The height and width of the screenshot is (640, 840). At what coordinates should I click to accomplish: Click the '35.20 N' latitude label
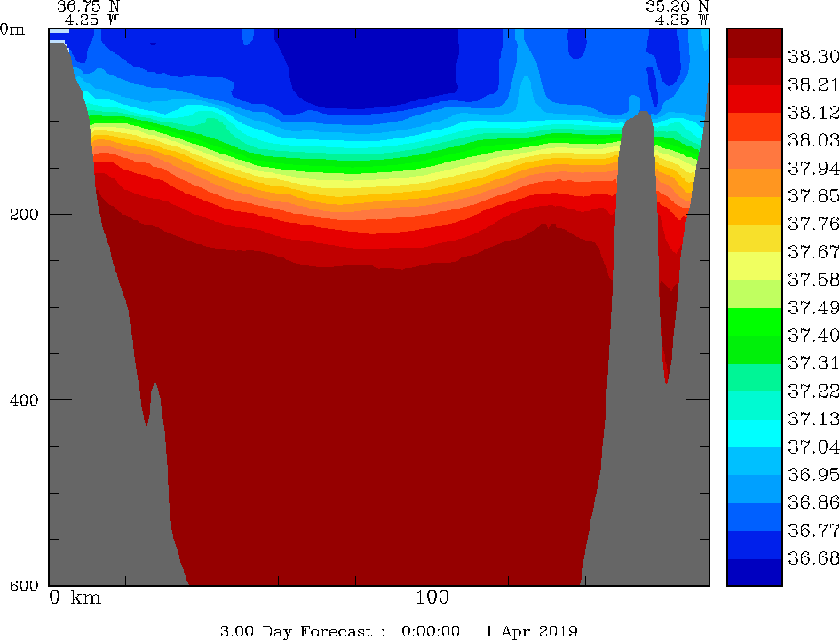coord(678,6)
